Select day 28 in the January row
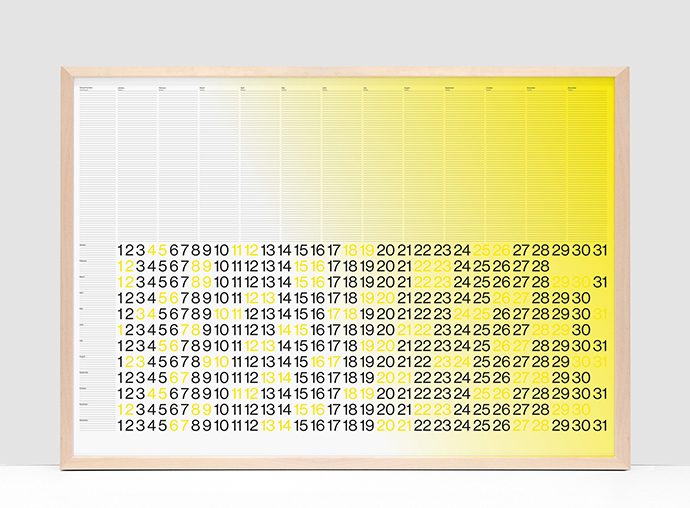 pyautogui.click(x=540, y=250)
